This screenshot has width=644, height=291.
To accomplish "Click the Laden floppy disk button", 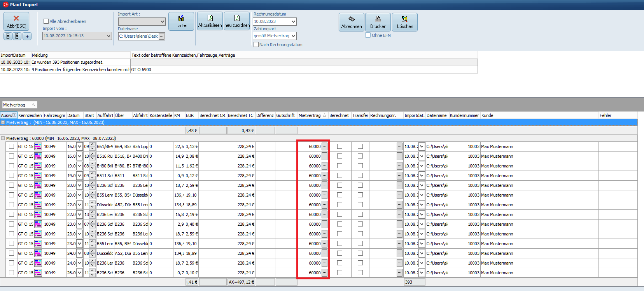I will click(181, 21).
